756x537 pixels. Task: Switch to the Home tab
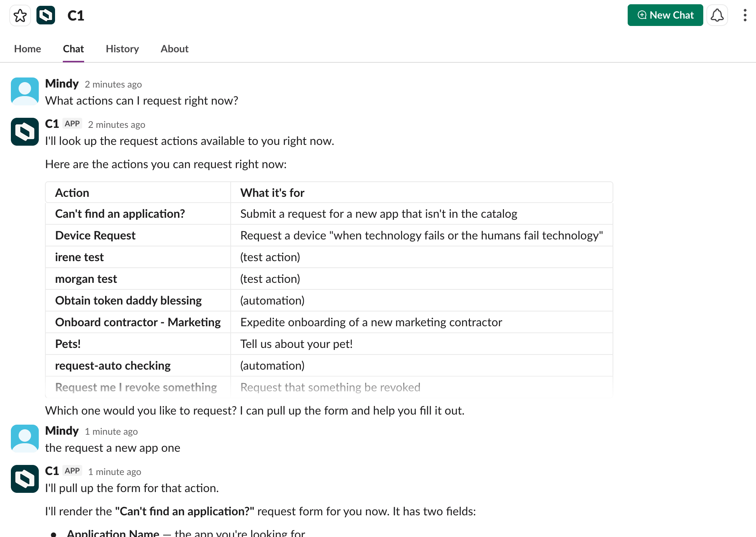click(x=28, y=49)
